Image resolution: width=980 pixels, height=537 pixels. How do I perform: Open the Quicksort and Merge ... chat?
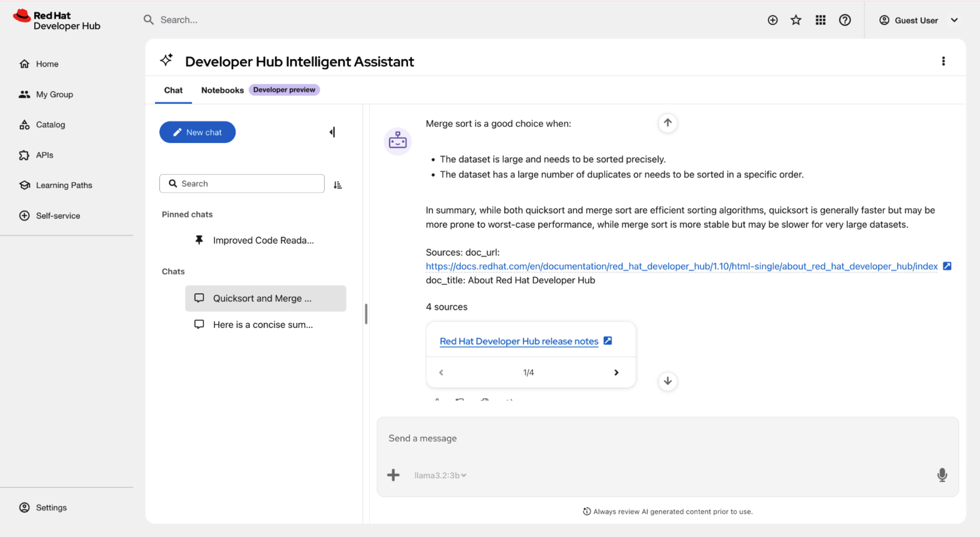coord(265,298)
